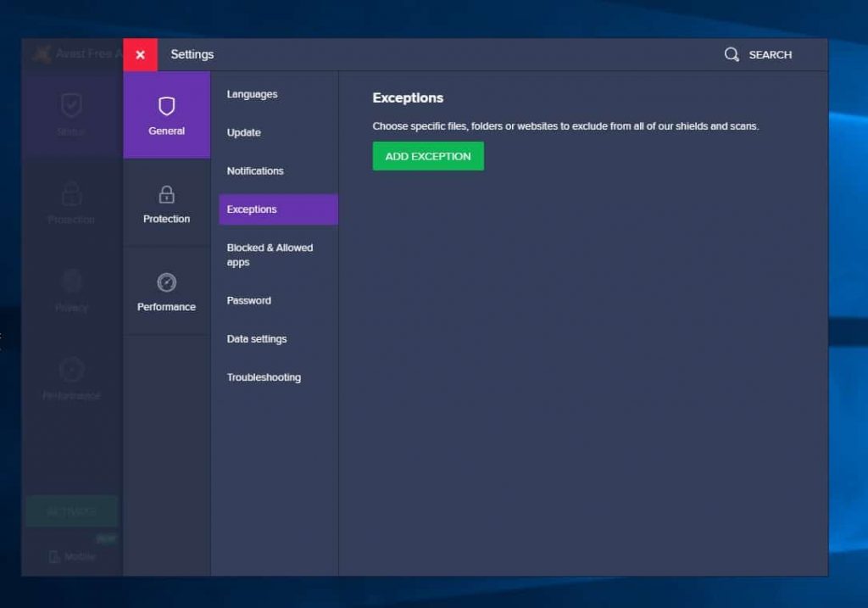Image resolution: width=868 pixels, height=608 pixels.
Task: Open the Update settings section
Action: click(x=243, y=132)
